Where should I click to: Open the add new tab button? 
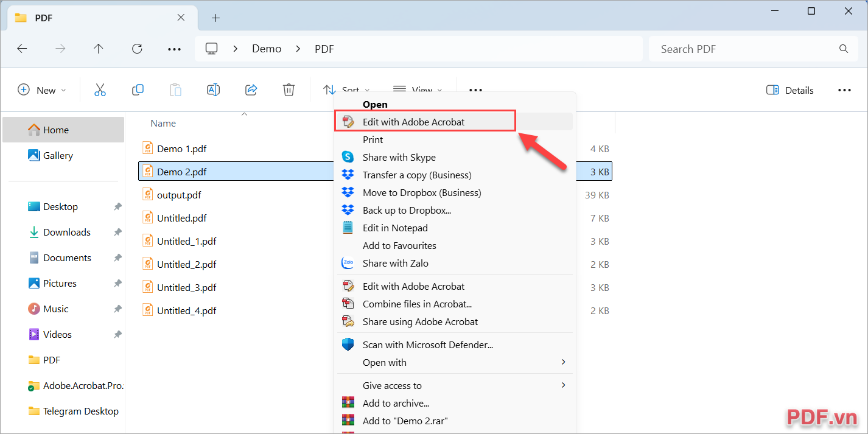(x=215, y=18)
